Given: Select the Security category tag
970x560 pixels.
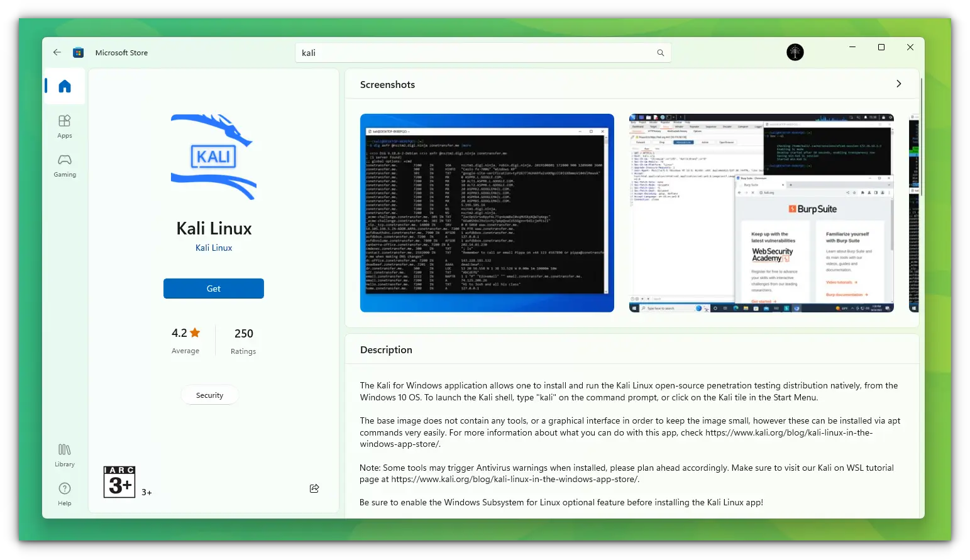Looking at the screenshot, I should (209, 395).
